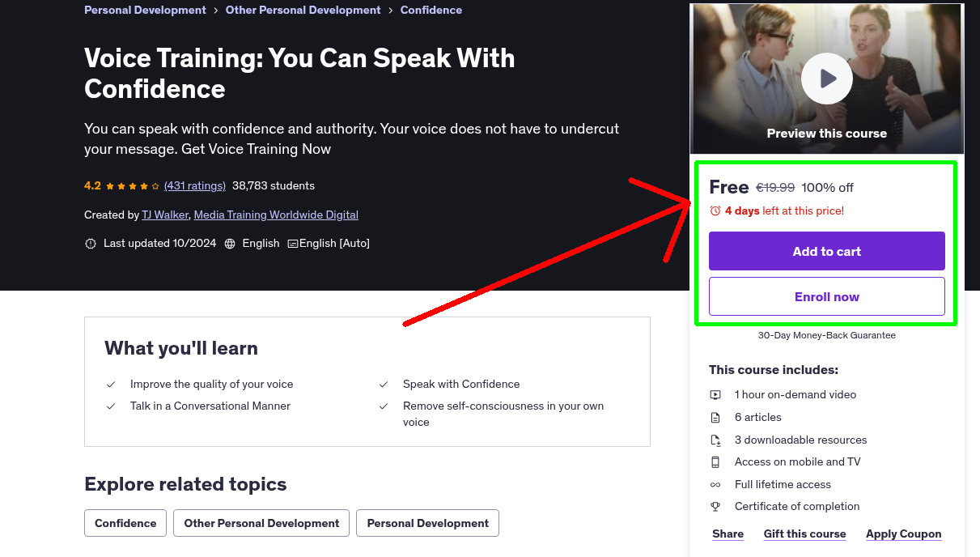Click Gift this course
This screenshot has height=557, width=980.
click(804, 534)
